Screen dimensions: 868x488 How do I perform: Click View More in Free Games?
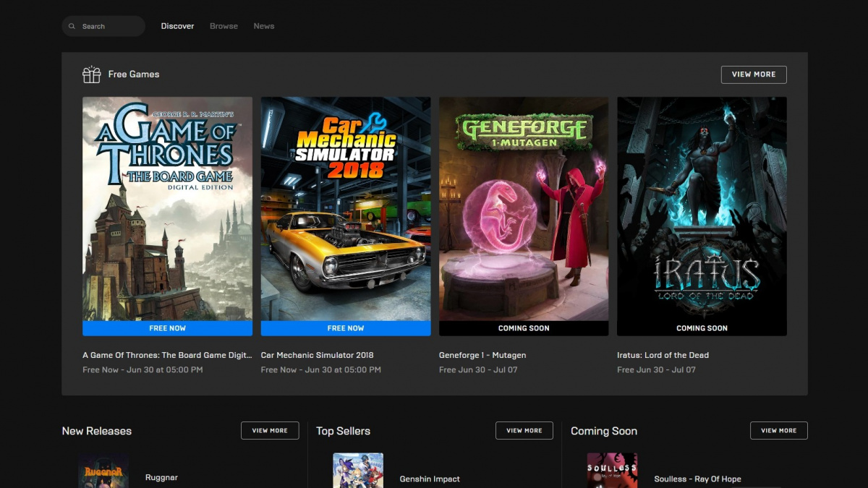[x=753, y=74]
